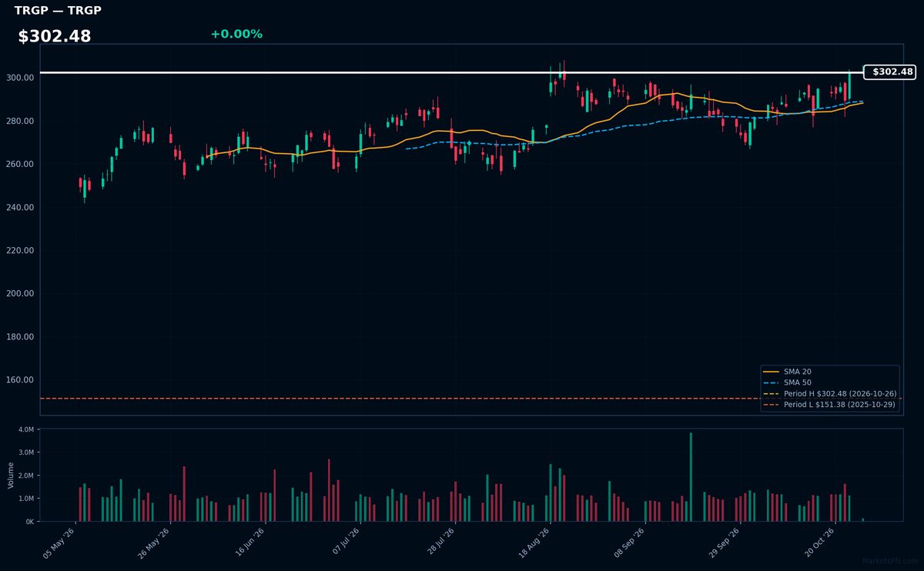Click the 160.00 price axis label
This screenshot has height=571, width=924.
[20, 380]
